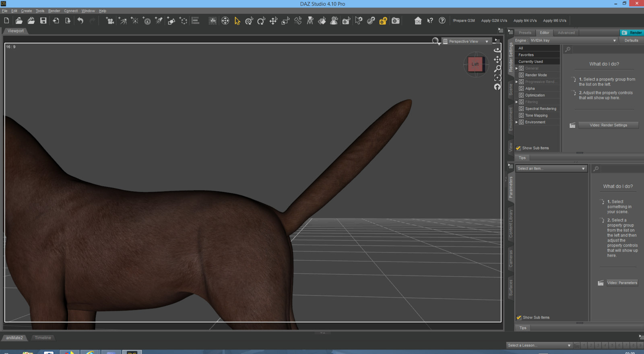Image resolution: width=644 pixels, height=354 pixels.
Task: Click the viewport Frame selection icon
Action: (497, 78)
